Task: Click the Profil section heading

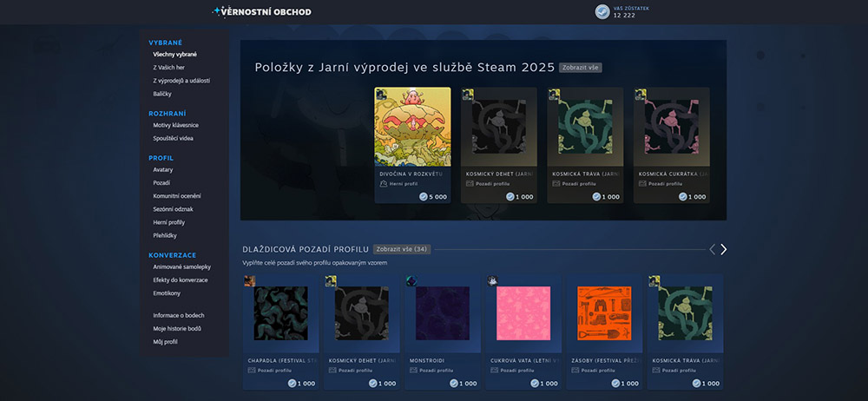Action: point(161,158)
